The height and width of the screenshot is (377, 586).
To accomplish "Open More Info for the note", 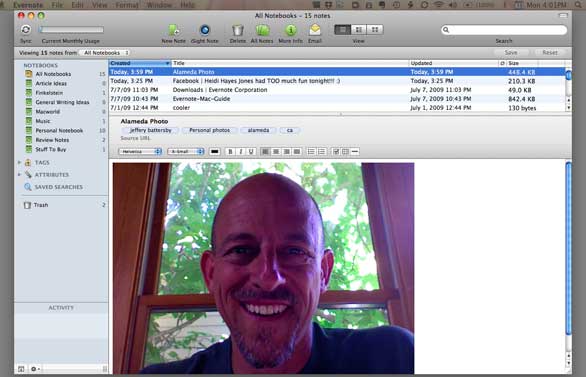I will click(x=291, y=30).
